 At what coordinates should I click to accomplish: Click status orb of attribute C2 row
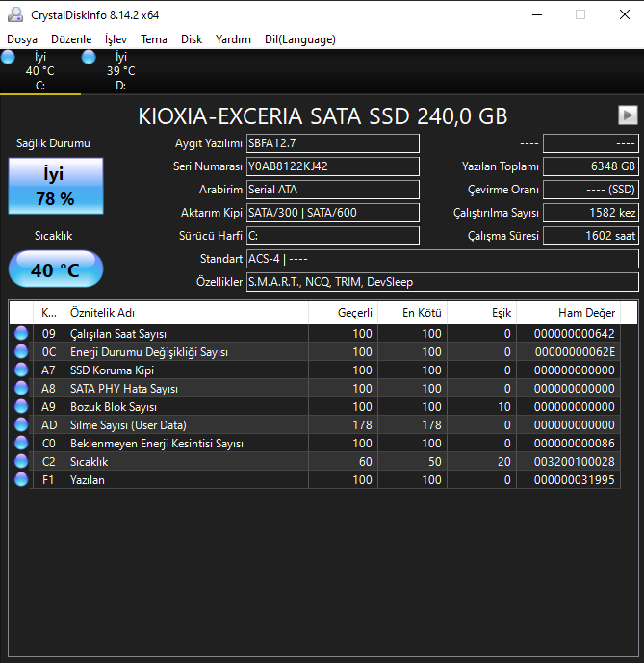(x=21, y=461)
